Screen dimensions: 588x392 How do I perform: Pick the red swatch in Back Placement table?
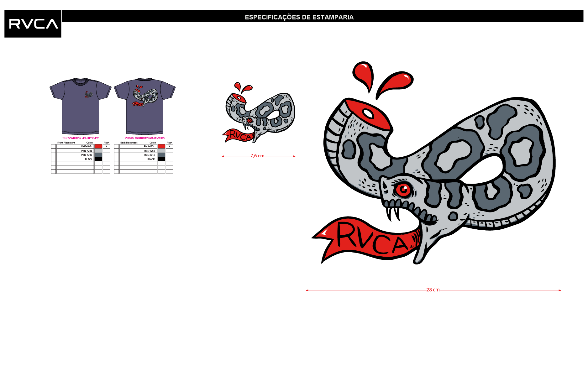[x=161, y=146]
